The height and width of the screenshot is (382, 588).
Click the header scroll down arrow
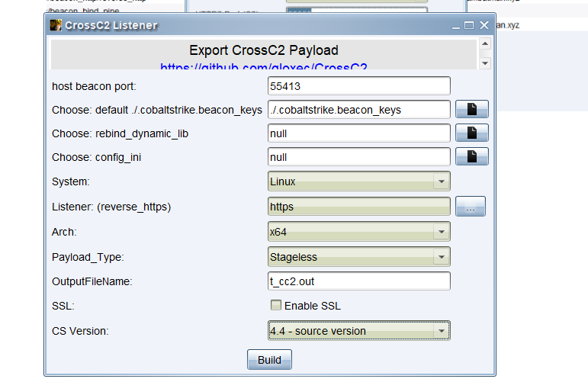[x=485, y=63]
